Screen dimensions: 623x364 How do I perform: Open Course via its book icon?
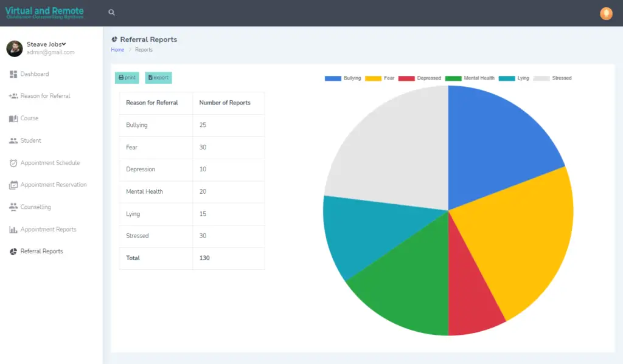click(13, 118)
